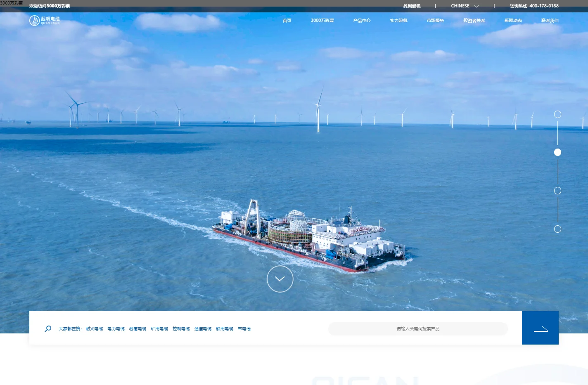Submit search with the blue arrow button
The width and height of the screenshot is (588, 385).
[540, 328]
